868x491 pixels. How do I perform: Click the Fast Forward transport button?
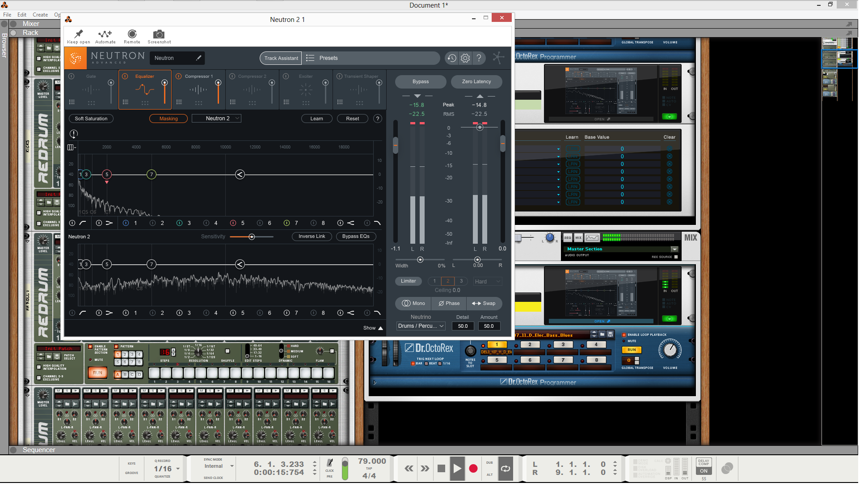[x=425, y=468]
